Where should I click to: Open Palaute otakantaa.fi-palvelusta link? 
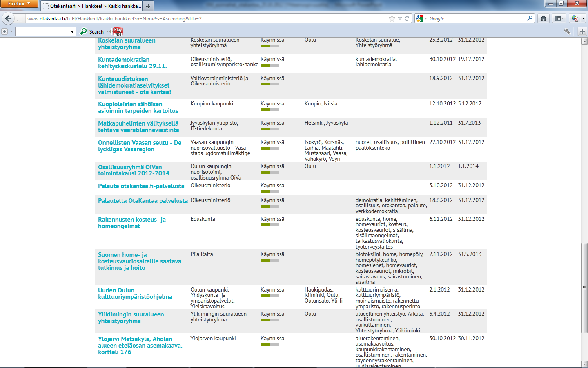click(141, 186)
